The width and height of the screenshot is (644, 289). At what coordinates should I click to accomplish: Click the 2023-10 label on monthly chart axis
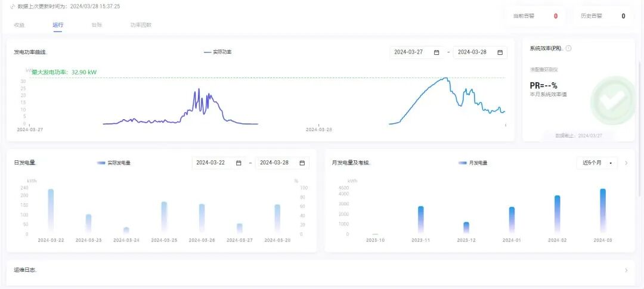pos(376,240)
